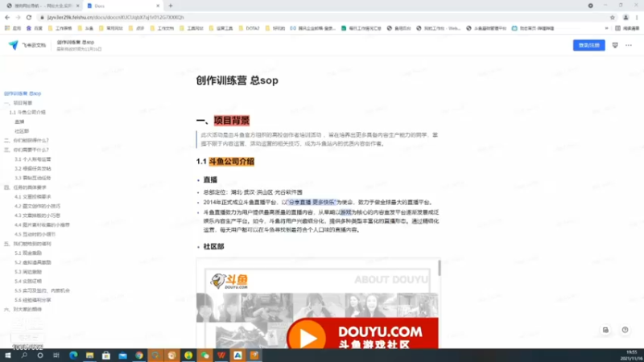
Task: Jump to outline section 二、你们能获得什么?
Action: (x=27, y=140)
